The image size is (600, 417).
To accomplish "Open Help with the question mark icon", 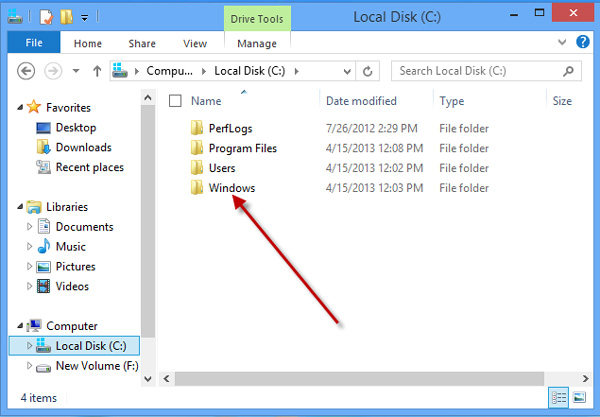I will pos(583,42).
